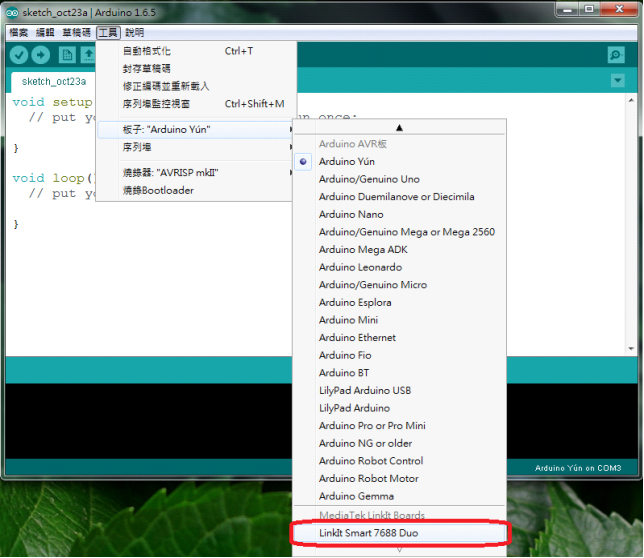Switch to the sketch_oct23a tab
This screenshot has height=558, width=644.
[54, 82]
